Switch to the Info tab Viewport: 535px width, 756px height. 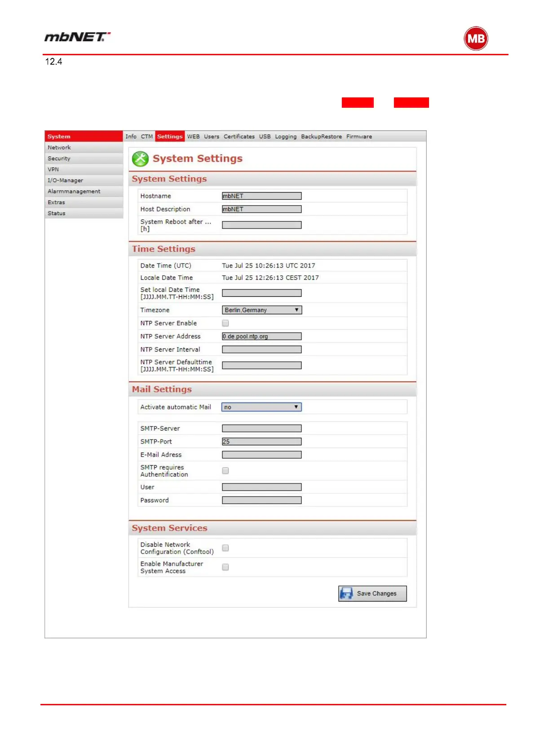pos(131,136)
